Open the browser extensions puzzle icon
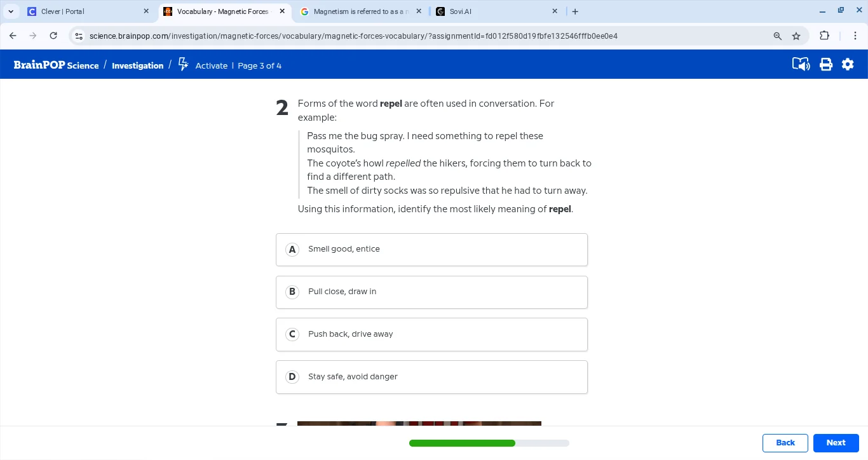The width and height of the screenshot is (868, 460). pos(824,36)
